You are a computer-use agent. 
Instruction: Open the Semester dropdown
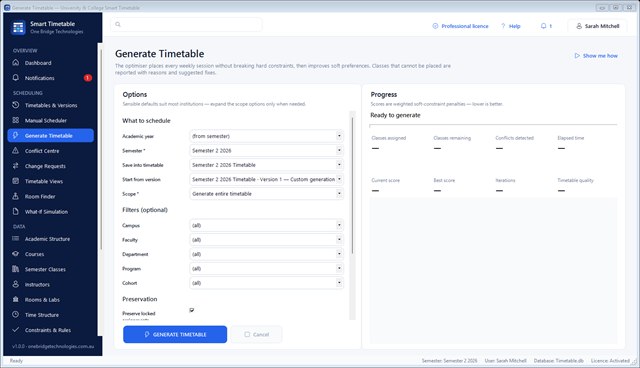click(266, 151)
